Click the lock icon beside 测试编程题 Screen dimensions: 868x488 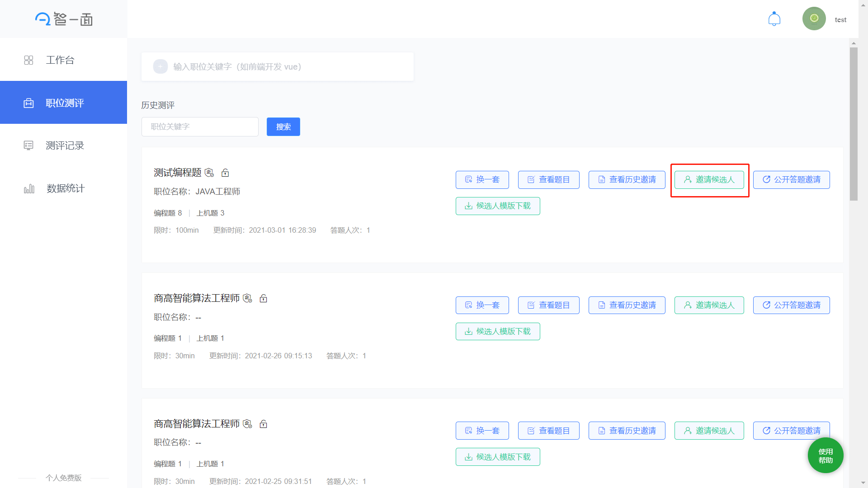point(225,173)
